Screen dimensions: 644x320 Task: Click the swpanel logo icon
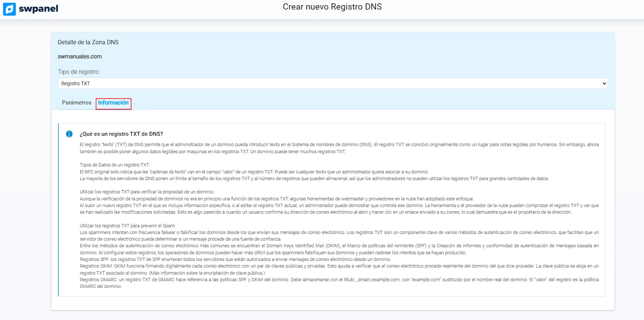point(9,9)
